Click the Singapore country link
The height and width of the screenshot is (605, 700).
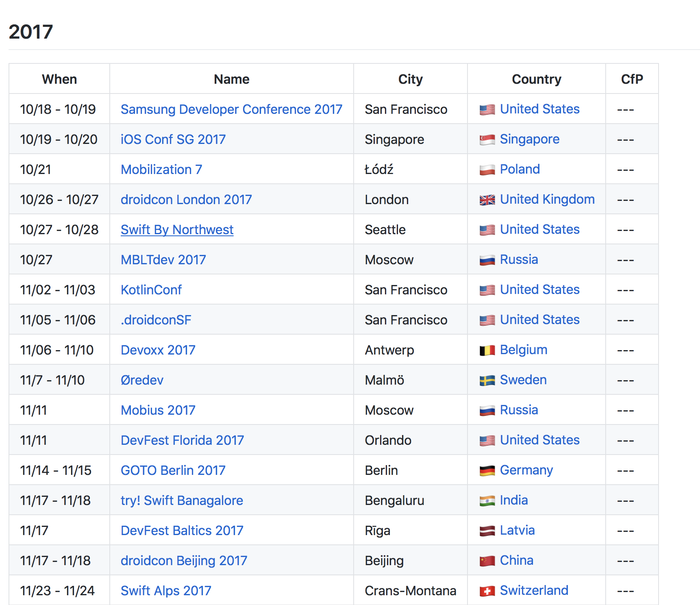[x=529, y=139]
